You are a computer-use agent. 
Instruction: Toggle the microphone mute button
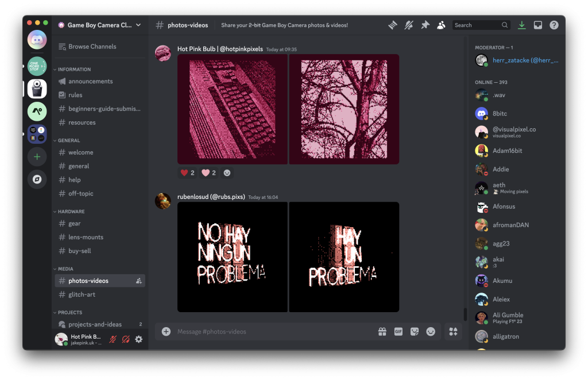(x=113, y=340)
